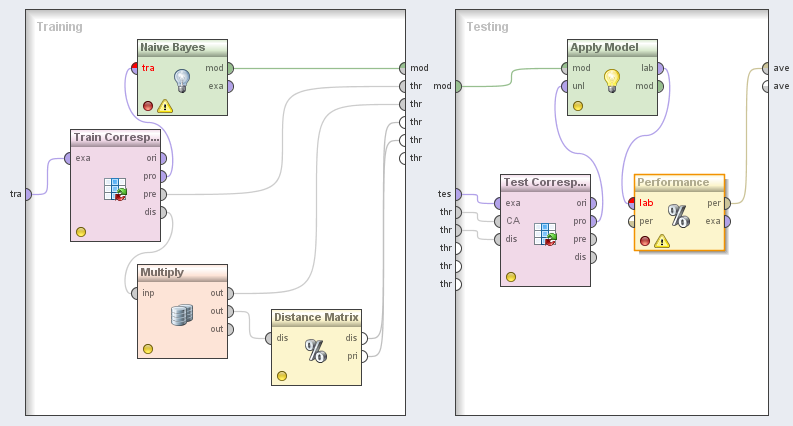Click the Naive Bayes lightbulb icon
The image size is (793, 426).
click(x=181, y=79)
